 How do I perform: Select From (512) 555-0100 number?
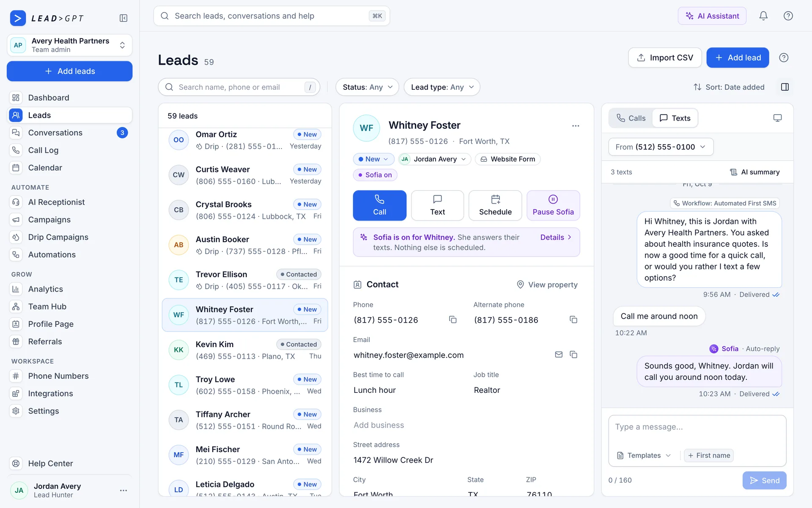click(x=661, y=147)
